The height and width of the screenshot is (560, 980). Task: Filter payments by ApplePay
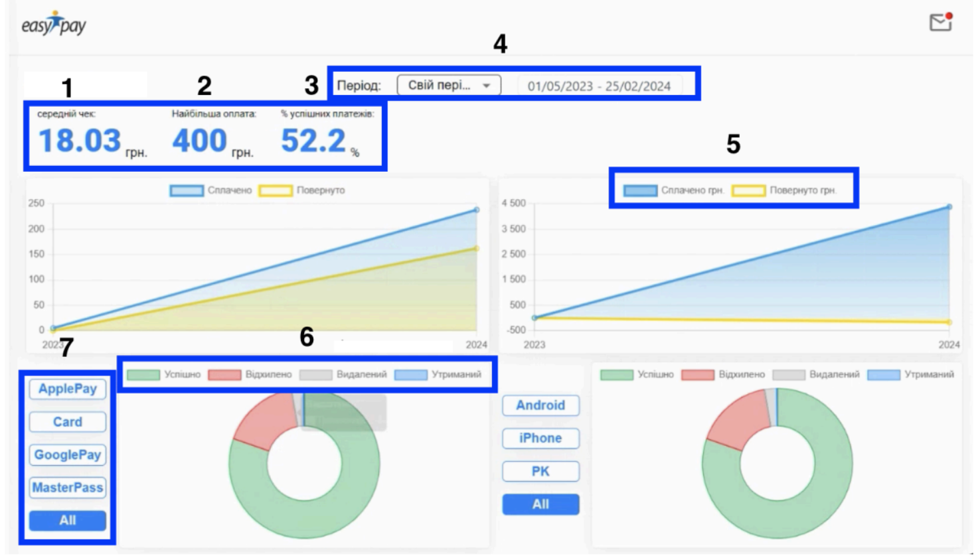tap(67, 389)
